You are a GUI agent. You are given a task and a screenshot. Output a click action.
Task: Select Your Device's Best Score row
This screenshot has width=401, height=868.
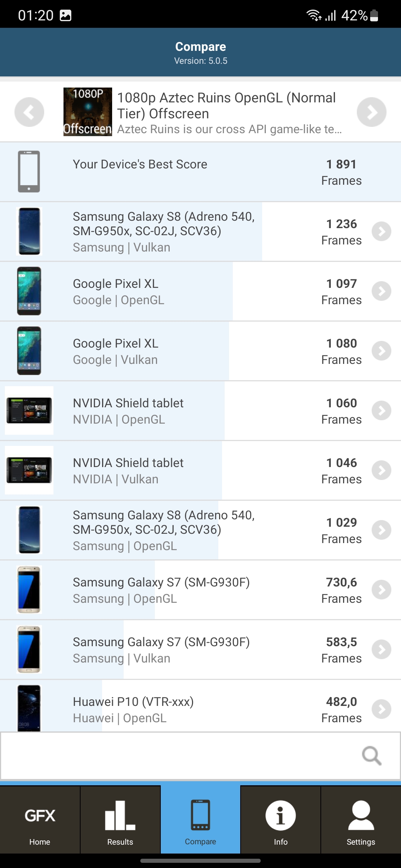[x=200, y=172]
